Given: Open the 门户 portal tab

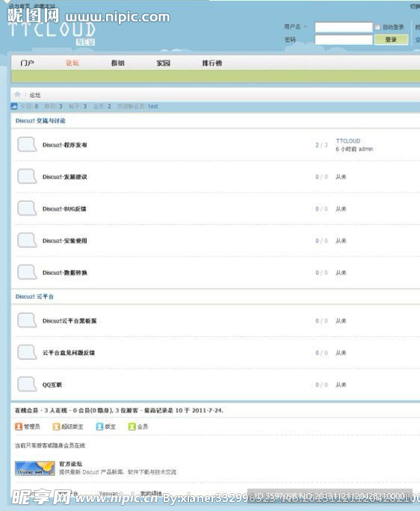Looking at the screenshot, I should [27, 63].
